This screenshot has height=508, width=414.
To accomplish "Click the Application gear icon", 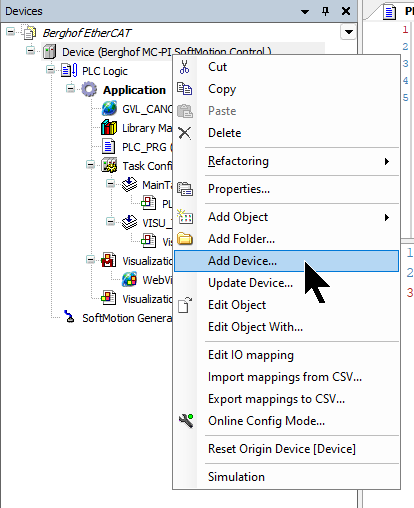I will [x=89, y=90].
